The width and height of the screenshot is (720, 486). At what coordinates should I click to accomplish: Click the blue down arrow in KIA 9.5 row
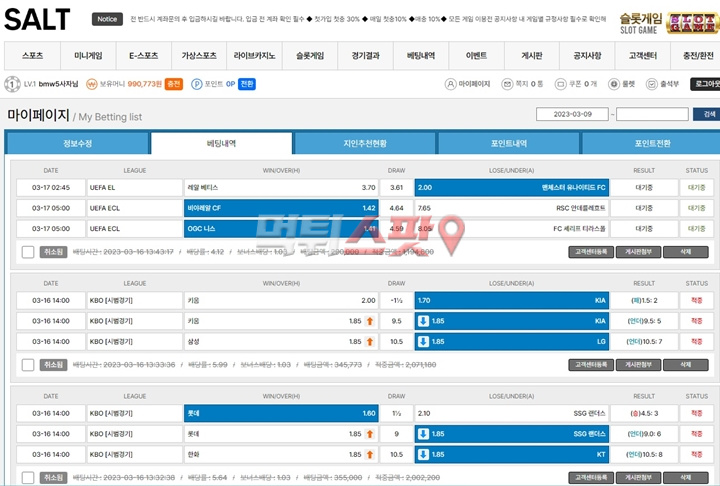click(423, 321)
